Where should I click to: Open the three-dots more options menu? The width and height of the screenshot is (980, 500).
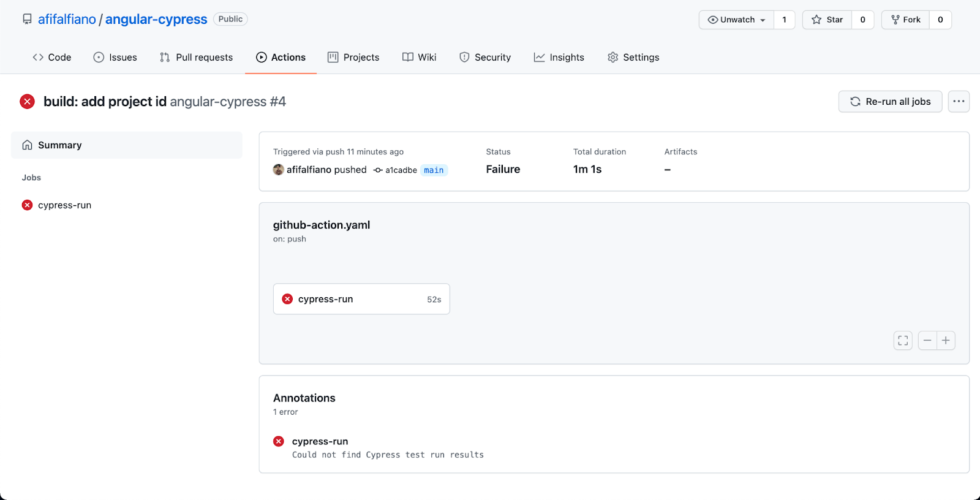[x=959, y=102]
